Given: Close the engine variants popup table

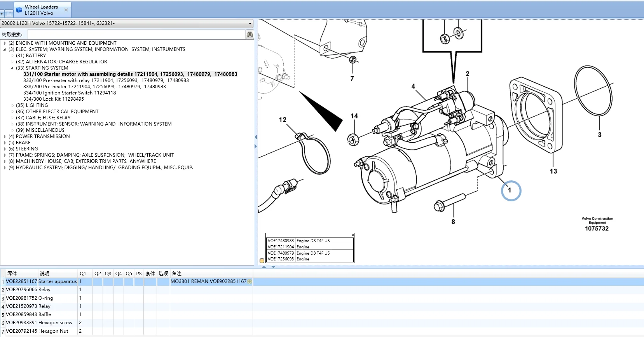Looking at the screenshot, I should tap(353, 235).
